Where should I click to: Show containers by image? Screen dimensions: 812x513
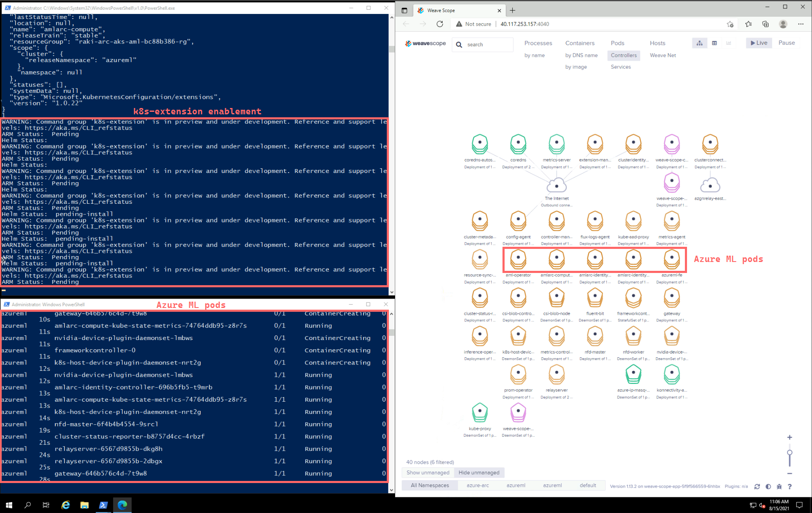pyautogui.click(x=576, y=67)
